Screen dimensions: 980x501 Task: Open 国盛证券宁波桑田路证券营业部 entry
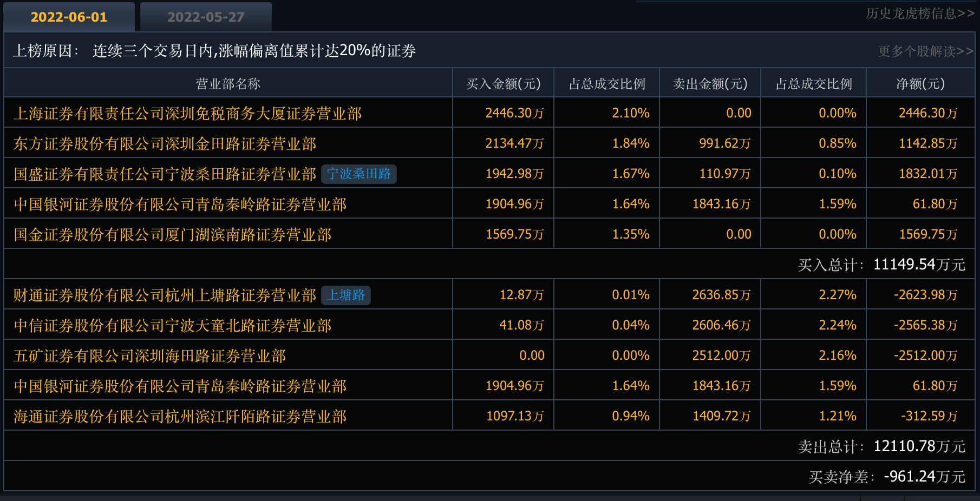pos(165,174)
